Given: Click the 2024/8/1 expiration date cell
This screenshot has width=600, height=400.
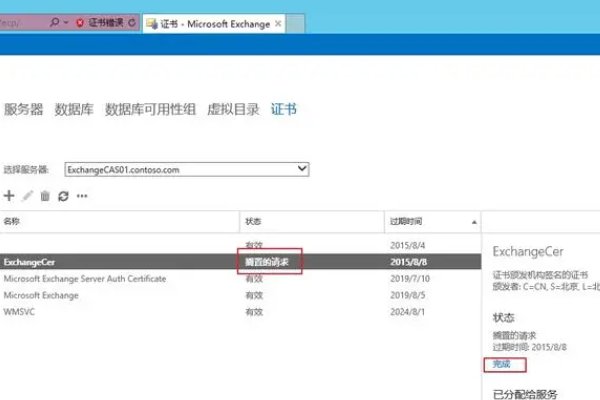Looking at the screenshot, I should tap(408, 312).
